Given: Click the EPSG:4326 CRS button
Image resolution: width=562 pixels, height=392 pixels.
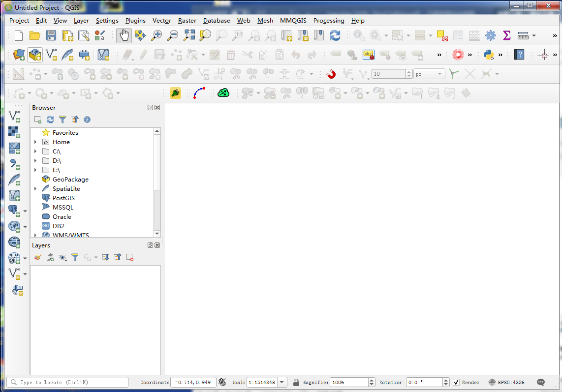Looking at the screenshot, I should [506, 382].
